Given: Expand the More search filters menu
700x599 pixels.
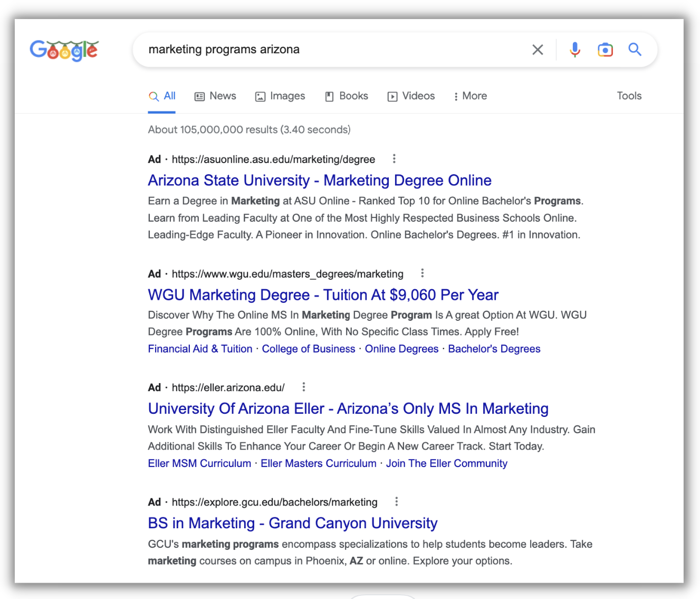Looking at the screenshot, I should click(x=470, y=96).
